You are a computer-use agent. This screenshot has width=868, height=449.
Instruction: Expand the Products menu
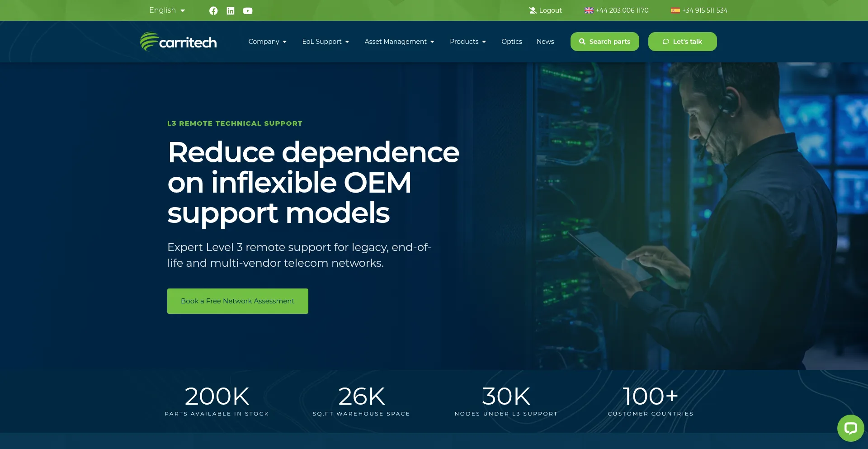pos(468,42)
